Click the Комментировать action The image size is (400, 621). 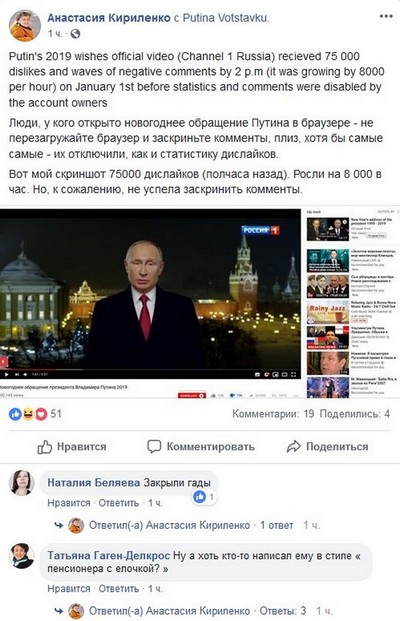pyautogui.click(x=201, y=447)
